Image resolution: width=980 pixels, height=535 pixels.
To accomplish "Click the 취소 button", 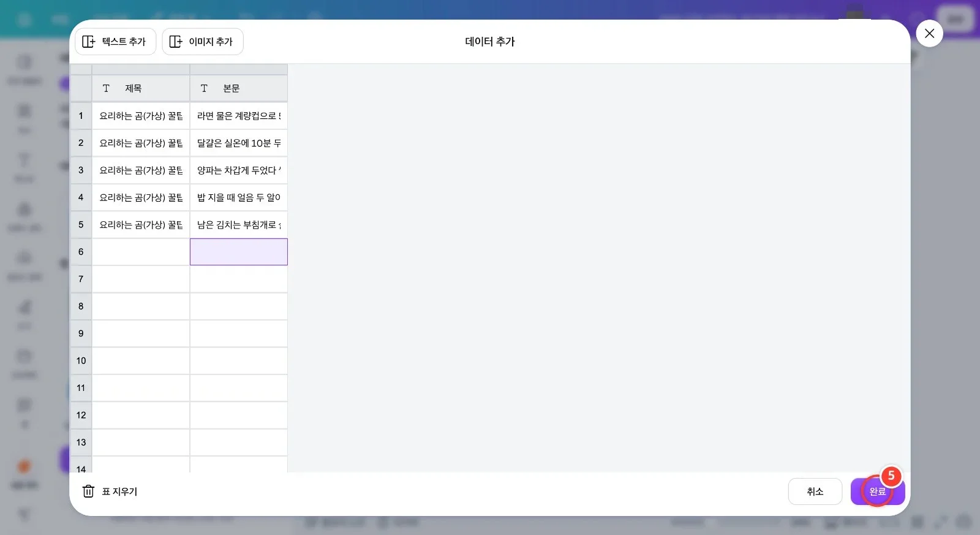I will pos(815,491).
